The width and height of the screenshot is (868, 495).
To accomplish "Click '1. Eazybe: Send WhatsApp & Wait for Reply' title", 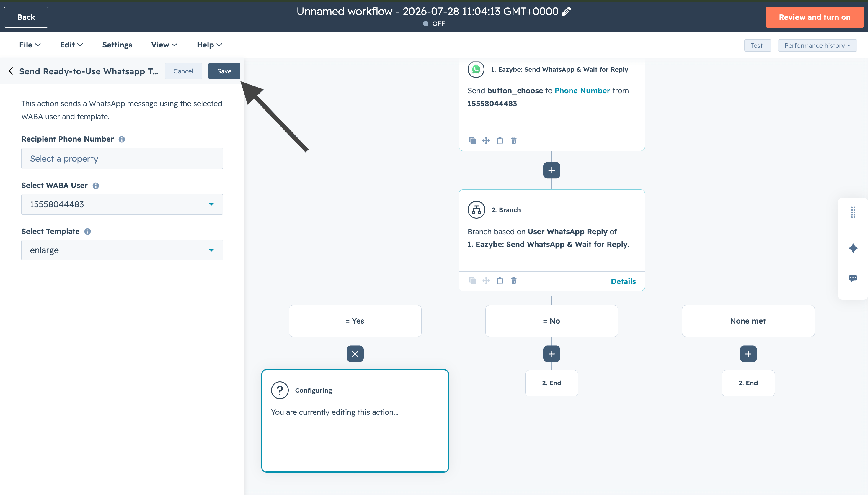I will tap(559, 69).
